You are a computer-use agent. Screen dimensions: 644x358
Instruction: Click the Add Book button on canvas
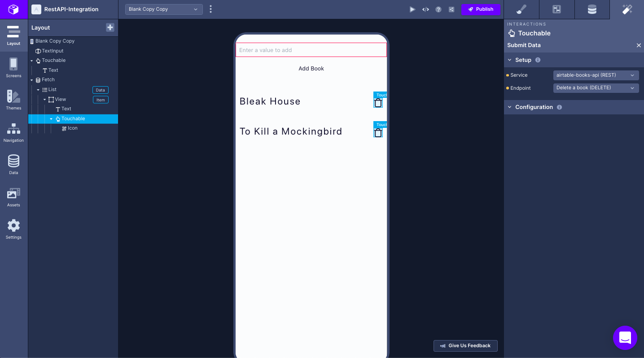coord(311,69)
